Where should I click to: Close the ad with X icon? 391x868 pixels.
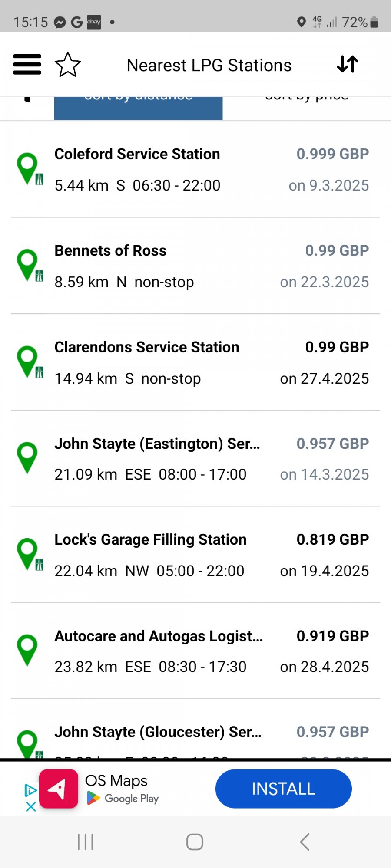point(31,807)
